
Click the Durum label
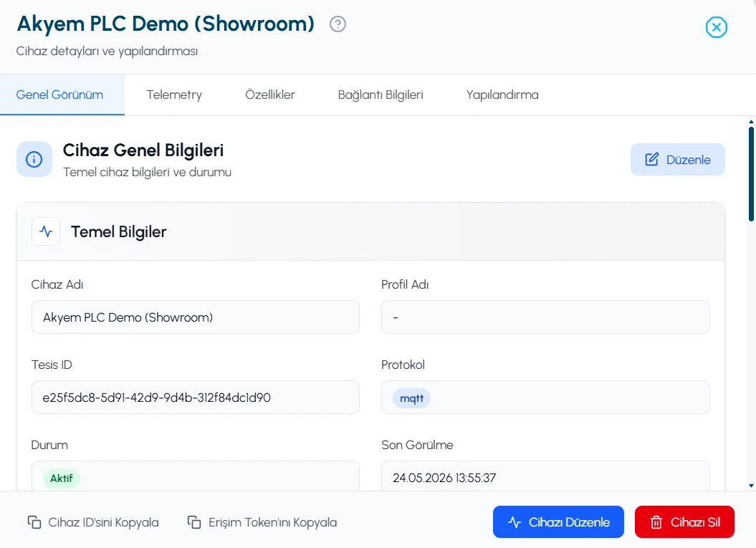(49, 445)
